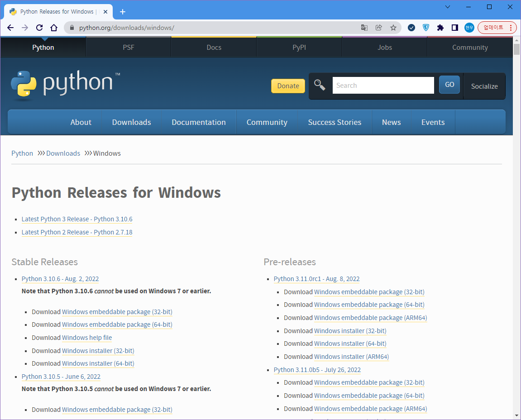The image size is (521, 420).
Task: Open the News menu
Action: [392, 122]
